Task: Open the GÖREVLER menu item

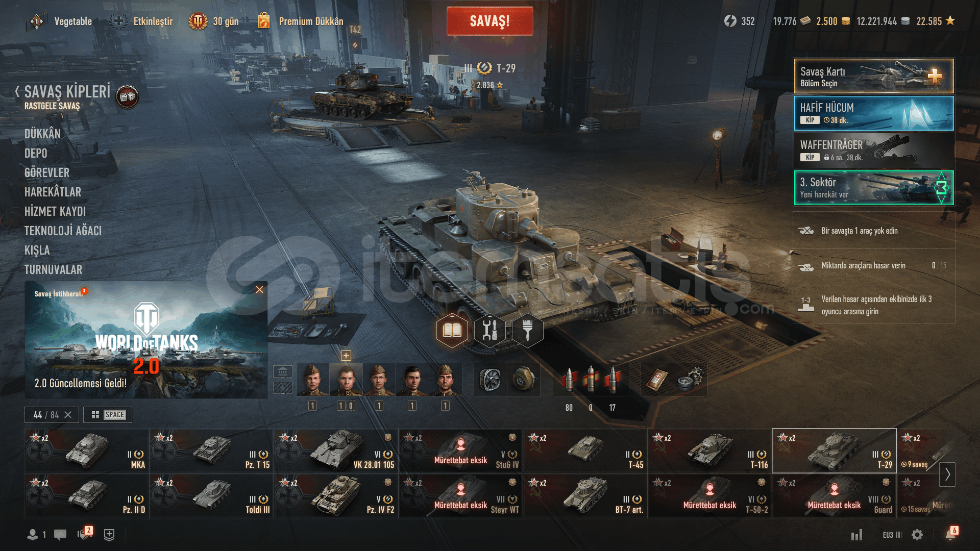Action: [47, 173]
